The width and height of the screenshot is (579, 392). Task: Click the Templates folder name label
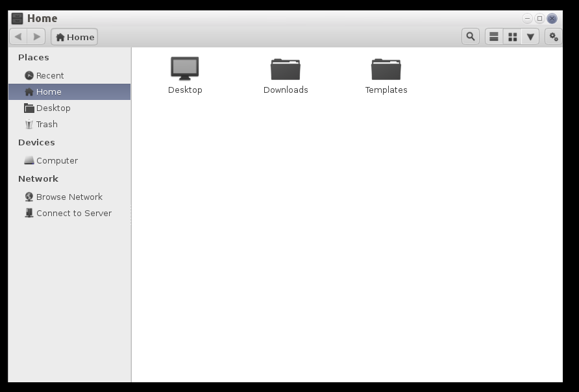386,90
